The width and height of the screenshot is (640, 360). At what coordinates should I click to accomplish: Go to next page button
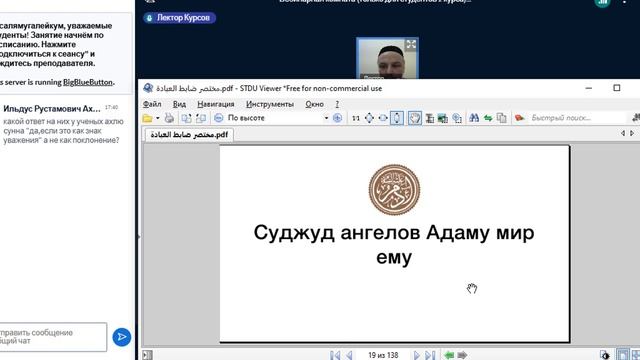pos(416,355)
